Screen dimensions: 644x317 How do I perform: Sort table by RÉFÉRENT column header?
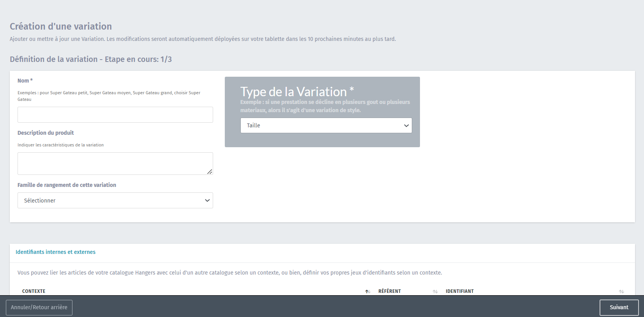(x=390, y=291)
